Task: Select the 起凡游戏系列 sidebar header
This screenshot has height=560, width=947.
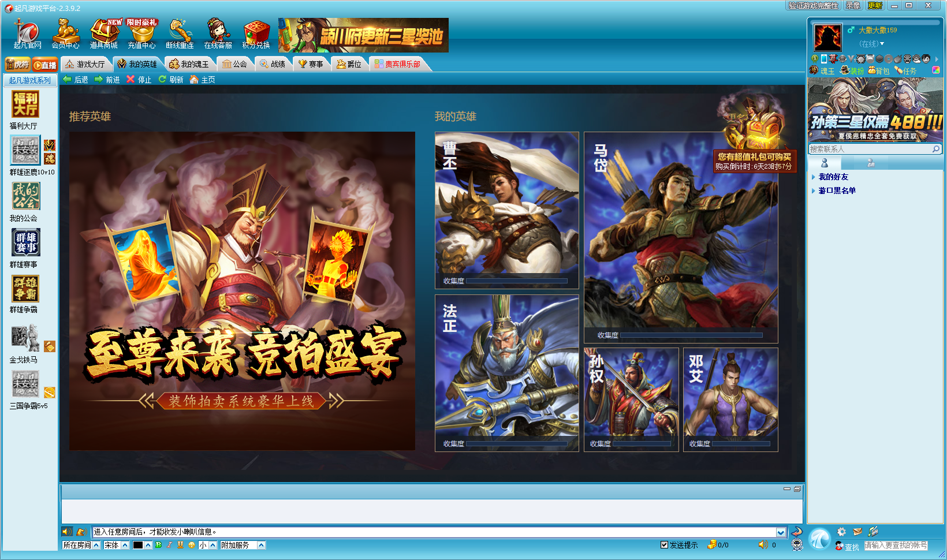Action: coord(30,80)
